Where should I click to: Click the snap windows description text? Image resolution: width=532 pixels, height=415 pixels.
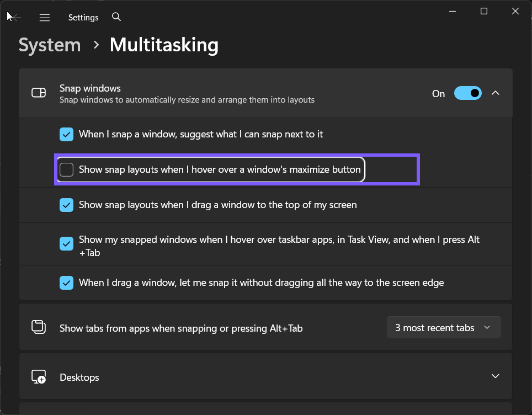coord(187,100)
